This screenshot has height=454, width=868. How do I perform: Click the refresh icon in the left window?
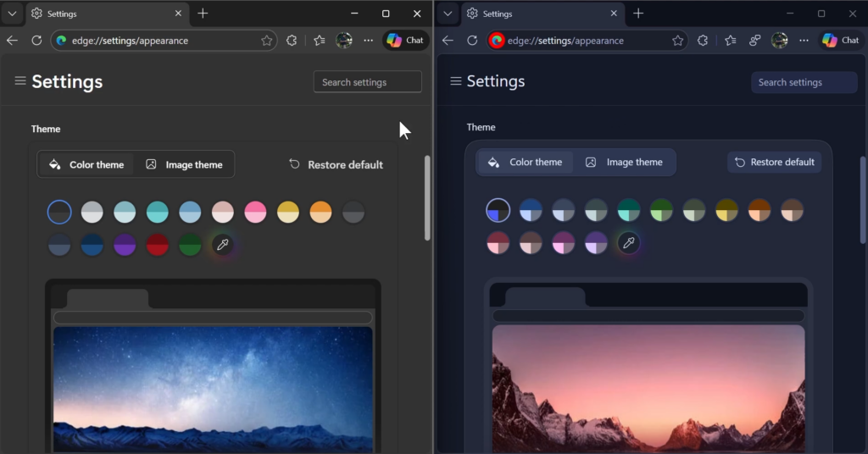(x=36, y=40)
